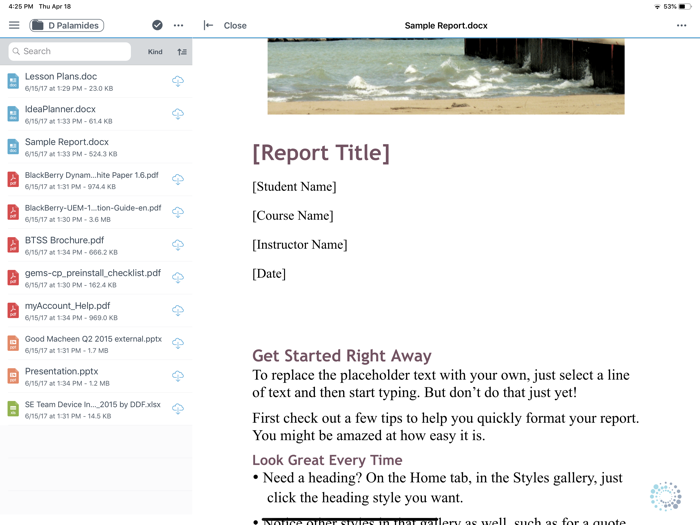Click the Get Started Right Away heading
This screenshot has height=525, width=700.
342,356
